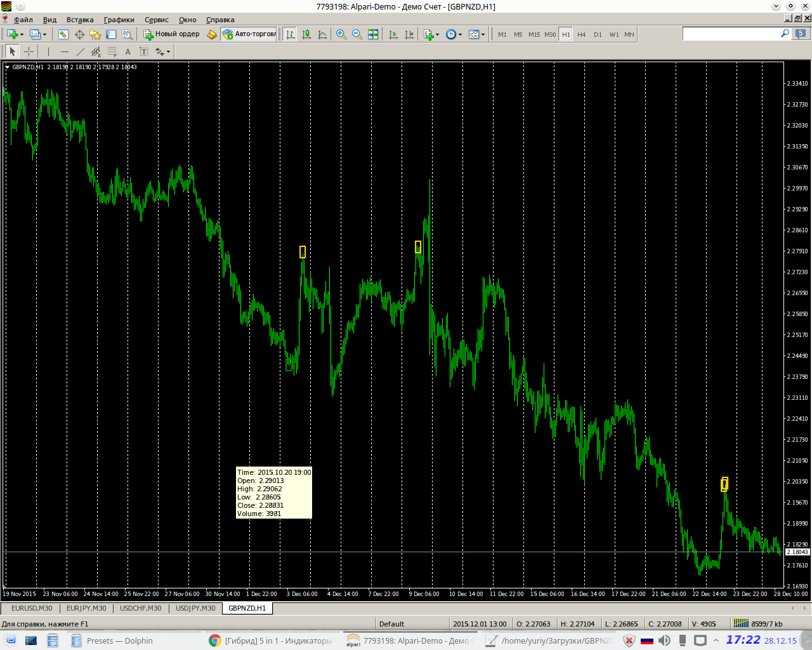Viewport: 812px width, 650px height.
Task: Switch to USDCHF,M30 chart tab
Action: pyautogui.click(x=141, y=608)
